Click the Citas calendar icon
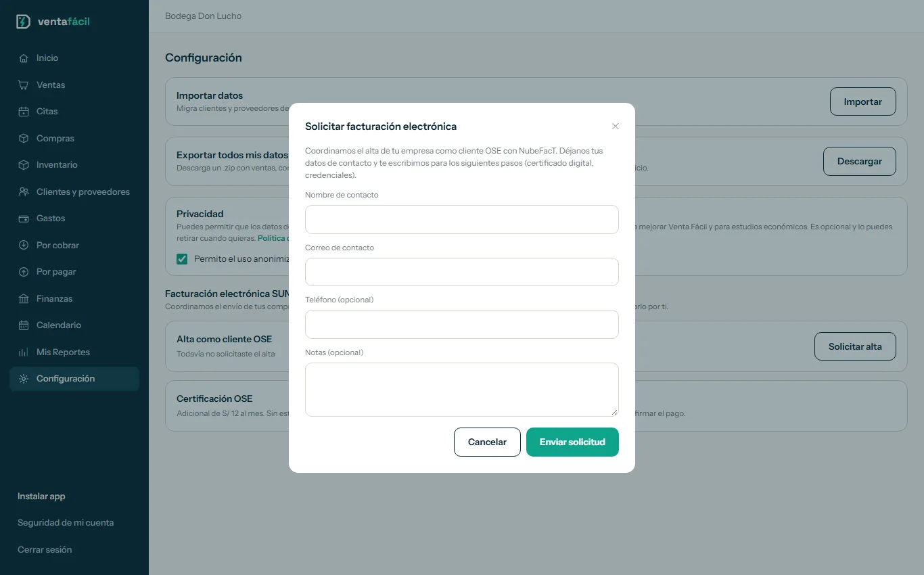The width and height of the screenshot is (924, 575). pyautogui.click(x=24, y=112)
